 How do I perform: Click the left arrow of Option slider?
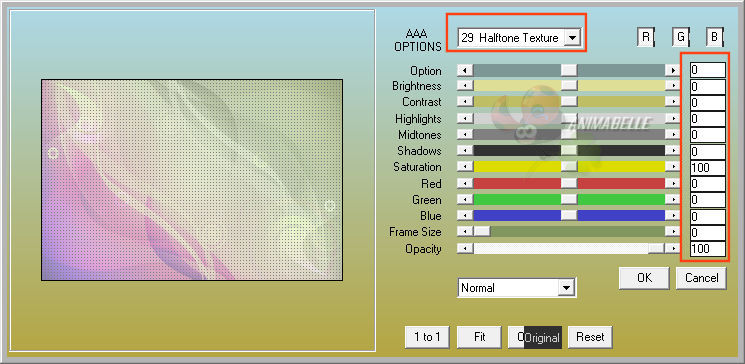click(x=465, y=70)
